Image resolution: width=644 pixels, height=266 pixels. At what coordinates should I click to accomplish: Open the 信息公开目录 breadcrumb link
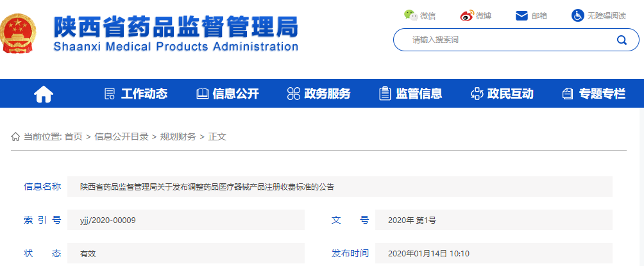(x=121, y=137)
